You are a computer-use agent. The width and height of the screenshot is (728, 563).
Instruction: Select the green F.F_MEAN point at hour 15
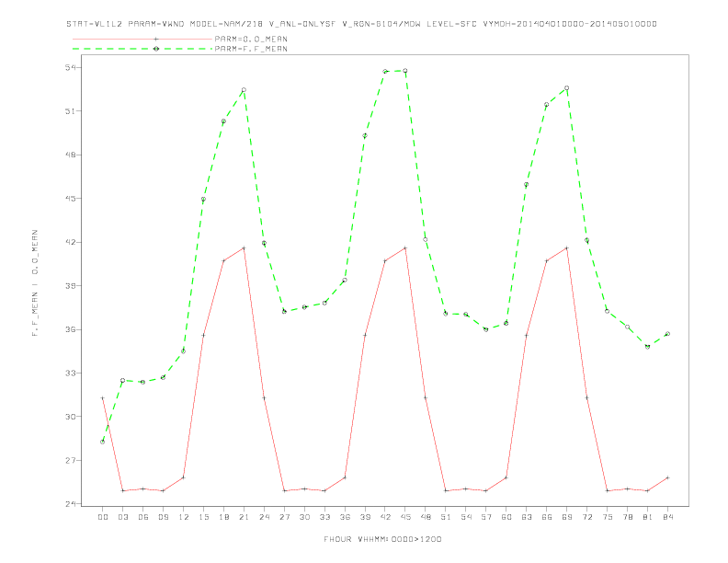pos(203,200)
